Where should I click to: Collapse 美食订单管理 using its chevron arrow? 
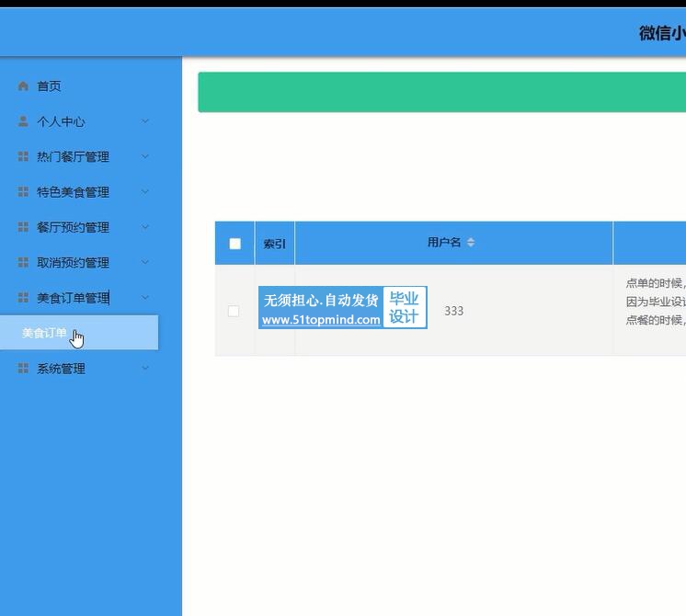[145, 298]
